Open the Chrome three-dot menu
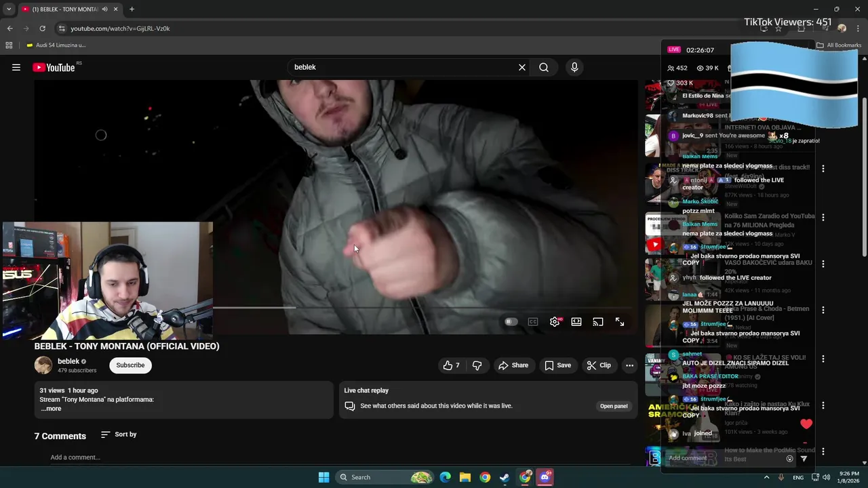This screenshot has height=488, width=868. coord(857,28)
